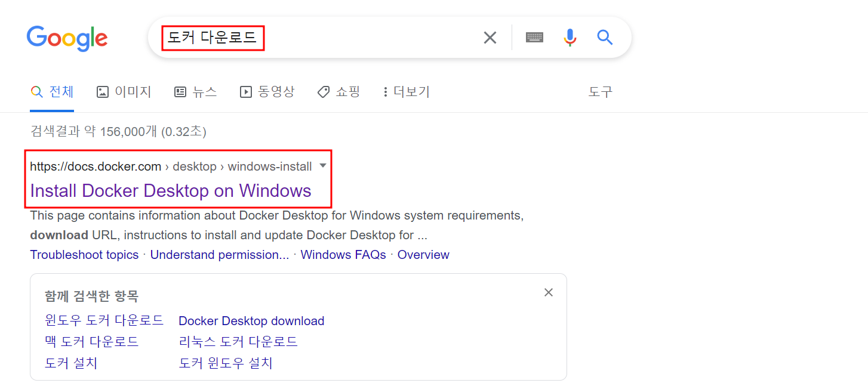
Task: Open the 도구 search tools
Action: point(601,92)
